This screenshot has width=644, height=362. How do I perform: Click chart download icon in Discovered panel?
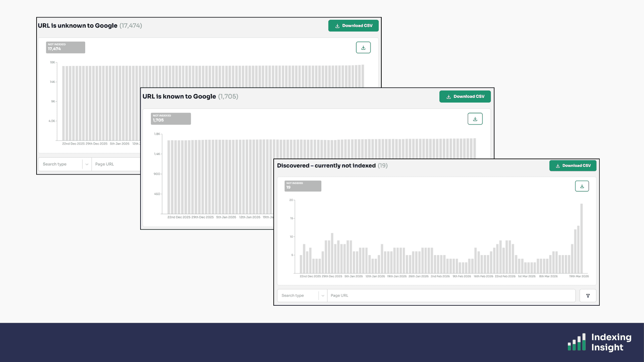(582, 186)
